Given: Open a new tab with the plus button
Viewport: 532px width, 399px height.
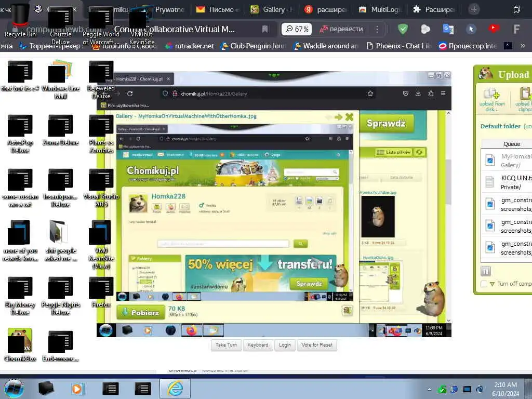Looking at the screenshot, I should [474, 9].
